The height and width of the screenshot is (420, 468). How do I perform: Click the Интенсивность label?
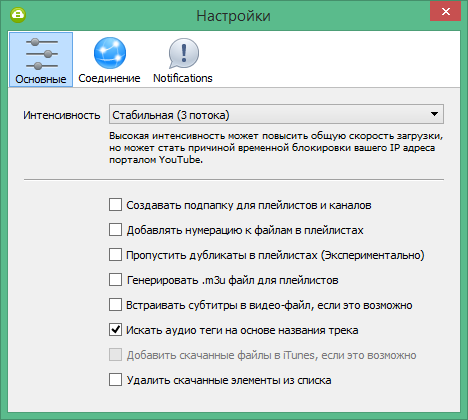click(x=62, y=115)
